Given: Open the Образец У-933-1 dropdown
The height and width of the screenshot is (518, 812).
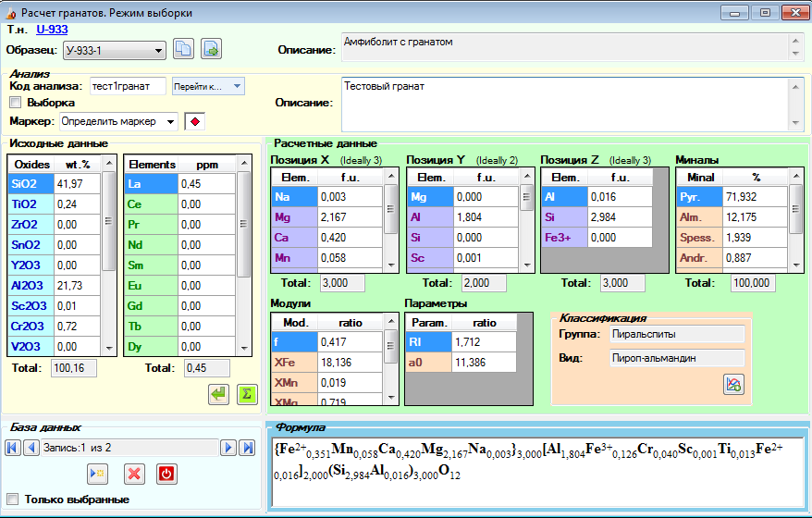Looking at the screenshot, I should [115, 50].
